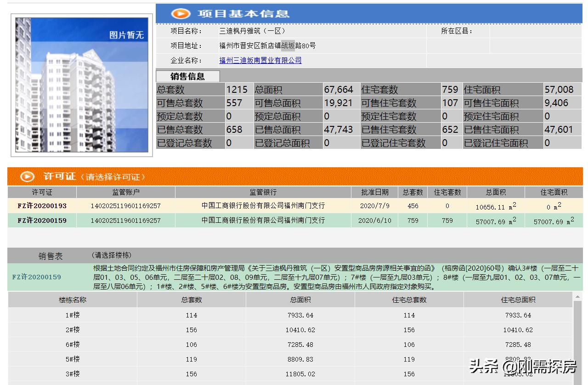588x385 pixels.
Task: Select permit FZ许20200159 in the permit table
Action: [x=43, y=220]
